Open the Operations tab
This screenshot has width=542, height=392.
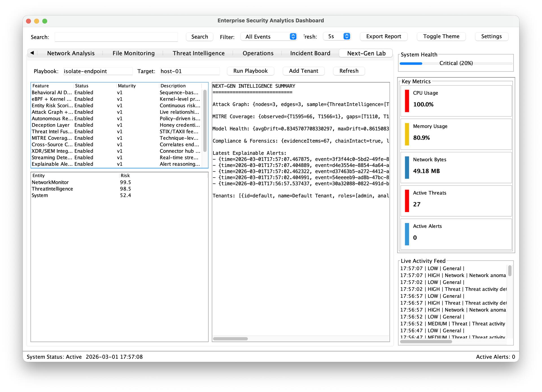point(258,53)
